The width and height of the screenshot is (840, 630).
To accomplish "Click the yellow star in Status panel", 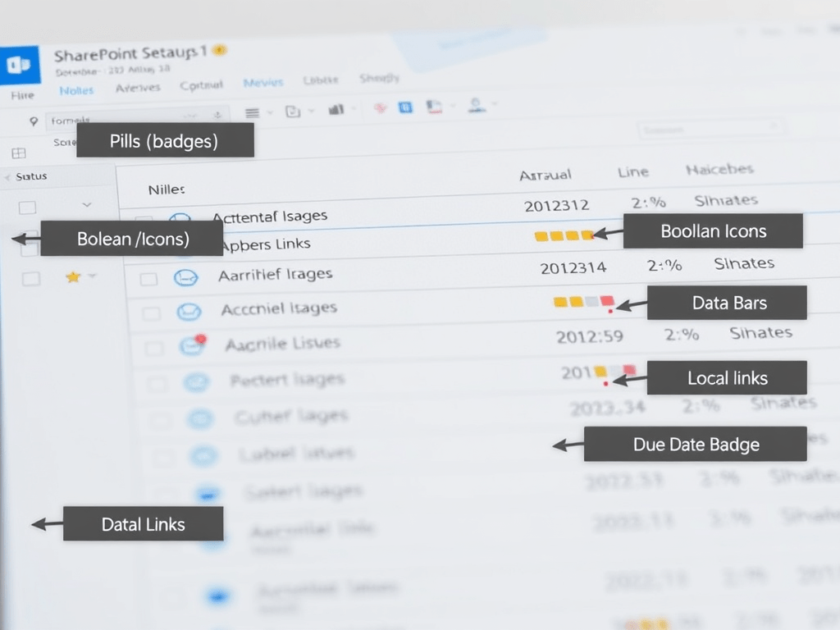I will 72,277.
